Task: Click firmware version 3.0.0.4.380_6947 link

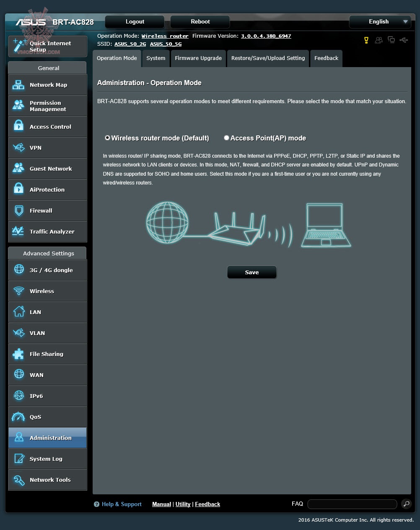Action: (266, 36)
